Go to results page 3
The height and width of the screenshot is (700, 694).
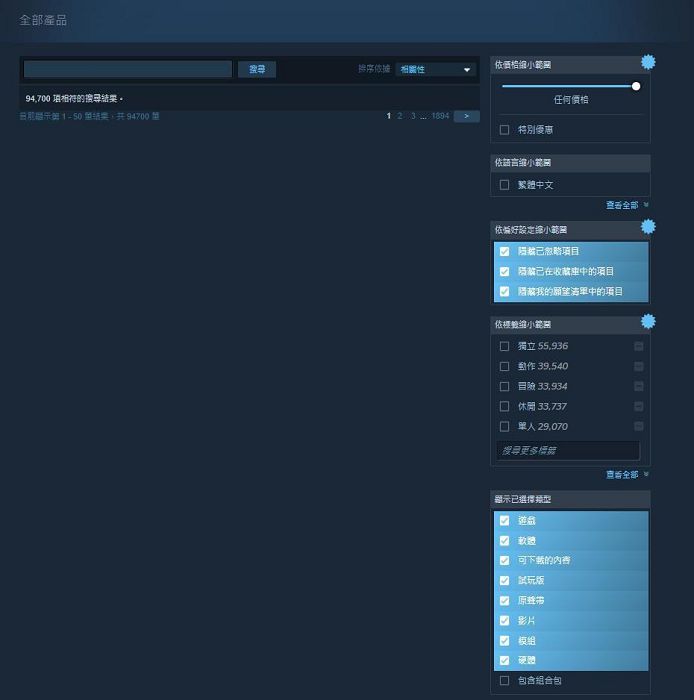click(413, 116)
